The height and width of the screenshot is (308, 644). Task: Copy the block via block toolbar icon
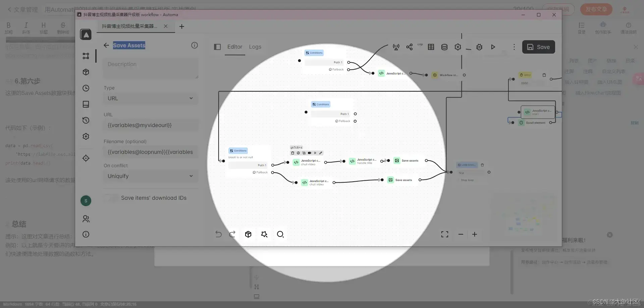coord(304,153)
